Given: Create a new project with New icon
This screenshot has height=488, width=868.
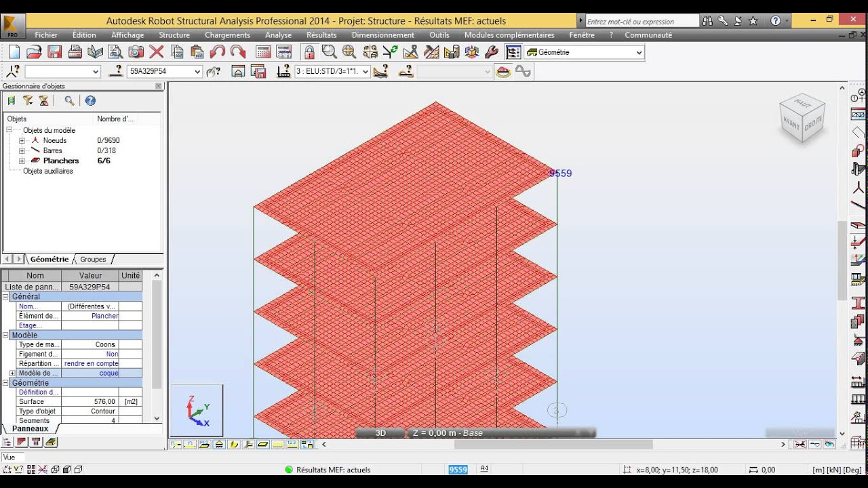Looking at the screenshot, I should (14, 52).
